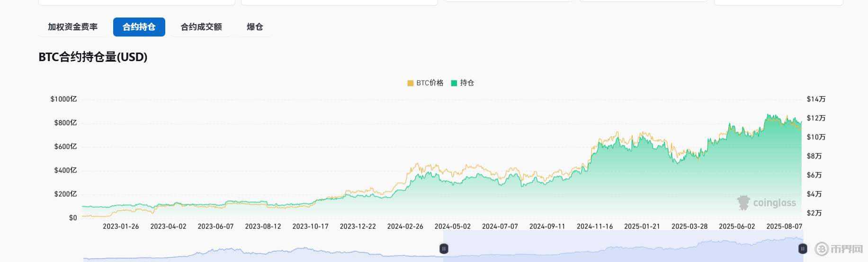Click the 2024-05-02 date axis label
Image resolution: width=868 pixels, height=262 pixels.
pyautogui.click(x=452, y=226)
